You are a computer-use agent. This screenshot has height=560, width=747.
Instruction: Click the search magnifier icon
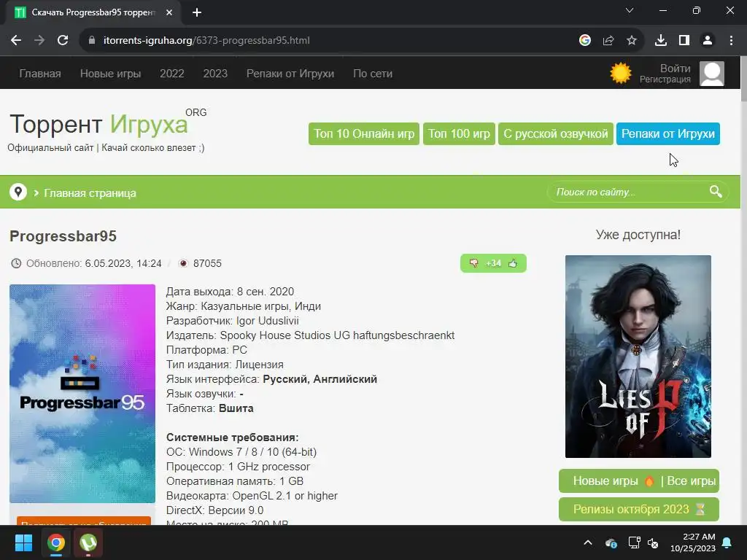tap(716, 192)
